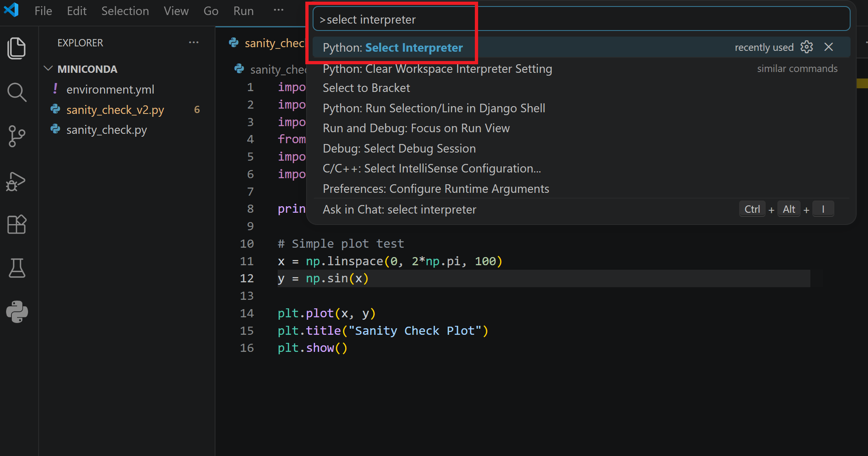
Task: Click the EXPLORER panel title
Action: (x=80, y=43)
